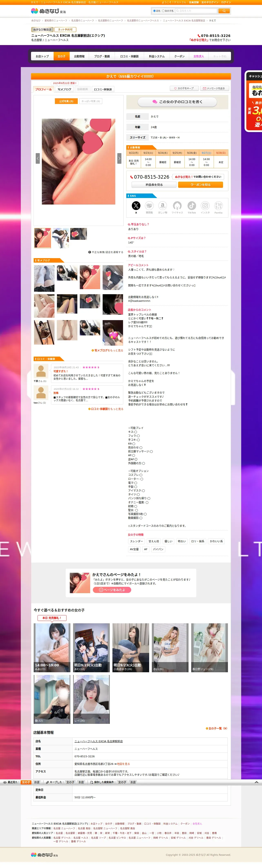Click the saved search conditions document icon

tap(92, 782)
